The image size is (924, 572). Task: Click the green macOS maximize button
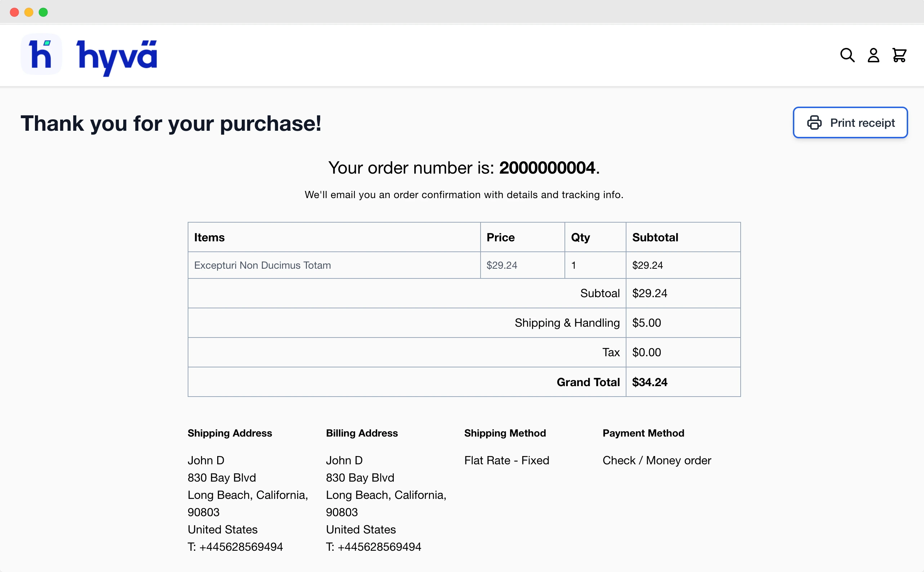click(44, 12)
